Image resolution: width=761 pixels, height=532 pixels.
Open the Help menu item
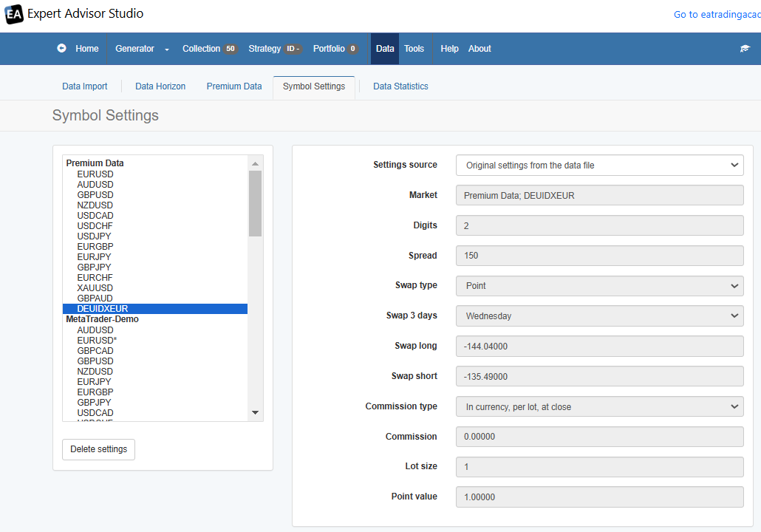449,49
